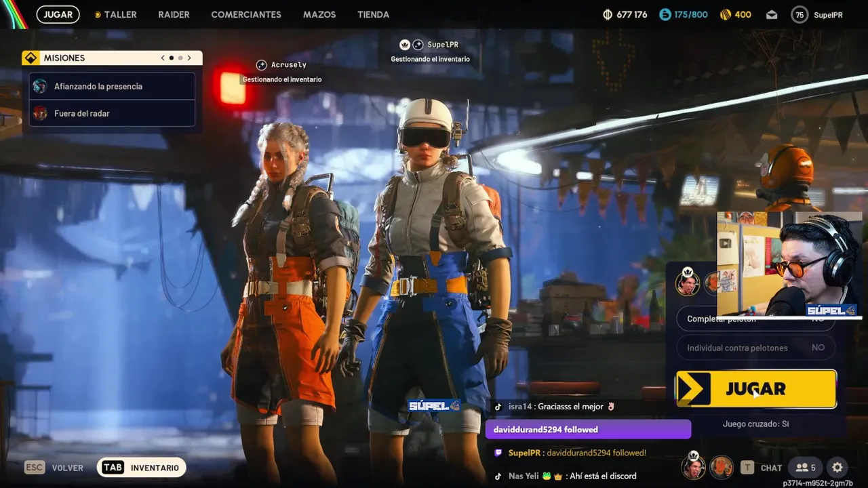Open the friends list showing 5
The height and width of the screenshot is (488, 868).
click(806, 467)
